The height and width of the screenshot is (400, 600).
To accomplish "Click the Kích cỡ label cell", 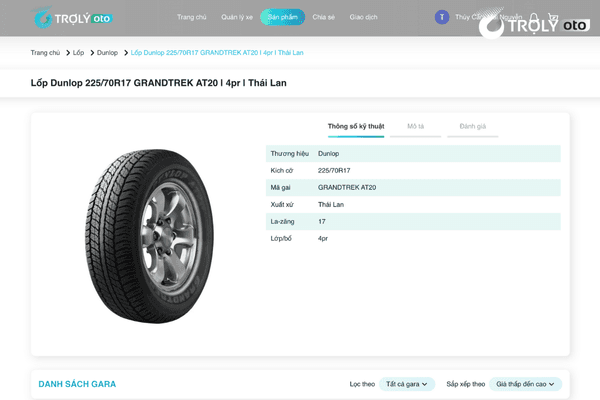I will click(x=281, y=170).
